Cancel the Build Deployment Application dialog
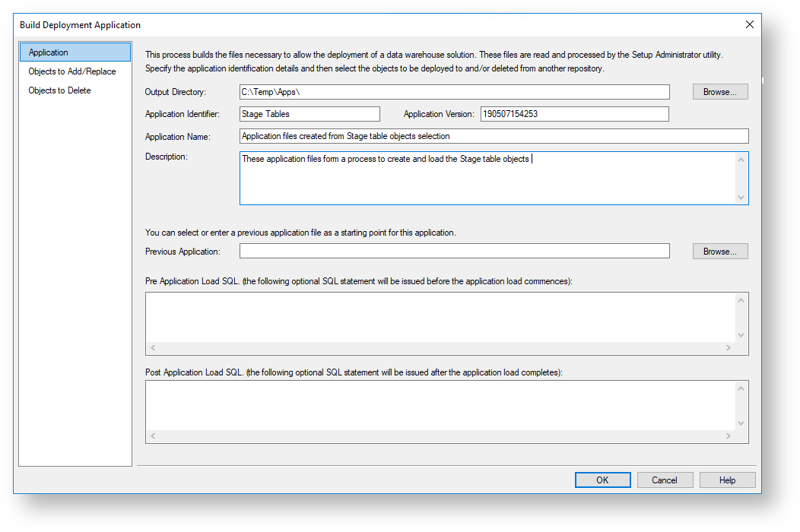The image size is (800, 532). tap(664, 480)
